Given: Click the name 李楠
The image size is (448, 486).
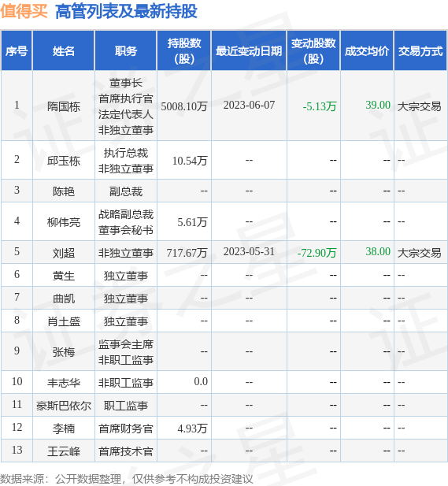Looking at the screenshot, I should [x=64, y=428].
